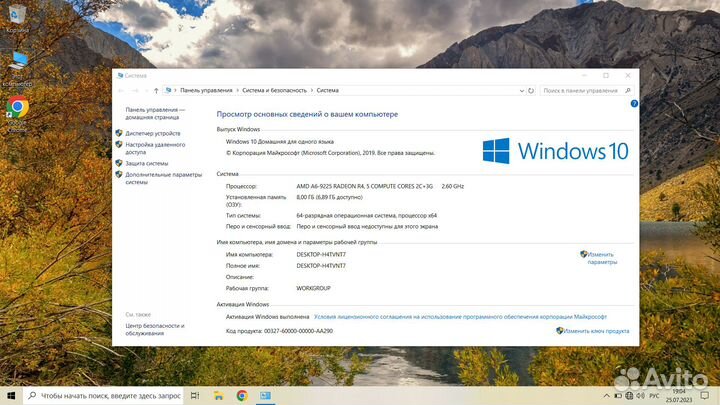Click the volume speaker tray icon
The height and width of the screenshot is (405, 720).
(641, 395)
